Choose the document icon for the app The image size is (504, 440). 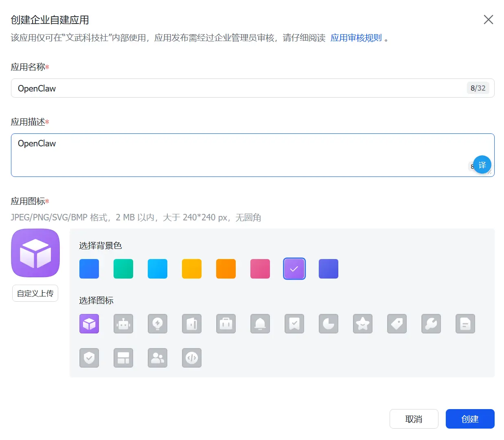(x=465, y=324)
